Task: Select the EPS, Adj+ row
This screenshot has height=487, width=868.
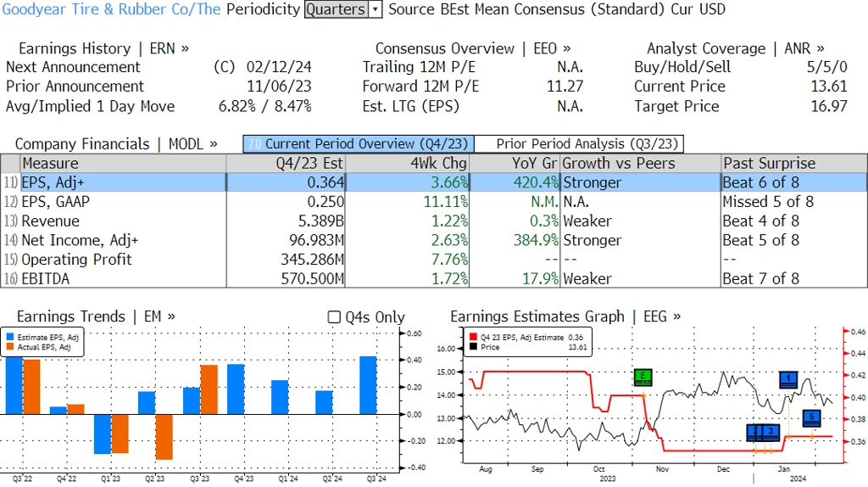Action: click(x=433, y=182)
